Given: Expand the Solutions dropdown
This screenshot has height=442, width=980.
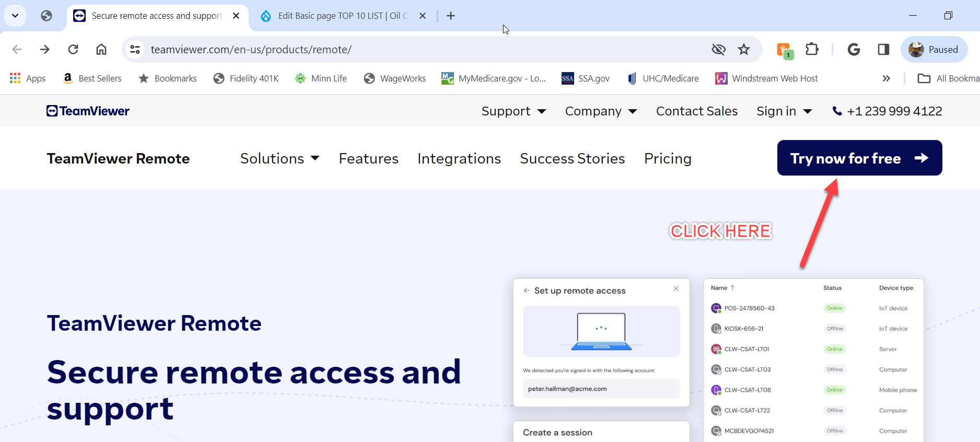Looking at the screenshot, I should tap(279, 158).
